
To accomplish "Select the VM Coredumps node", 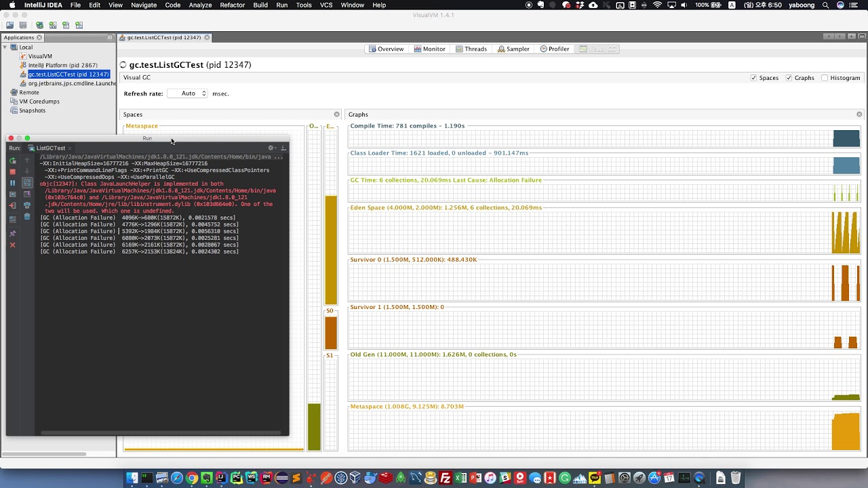I will tap(39, 101).
